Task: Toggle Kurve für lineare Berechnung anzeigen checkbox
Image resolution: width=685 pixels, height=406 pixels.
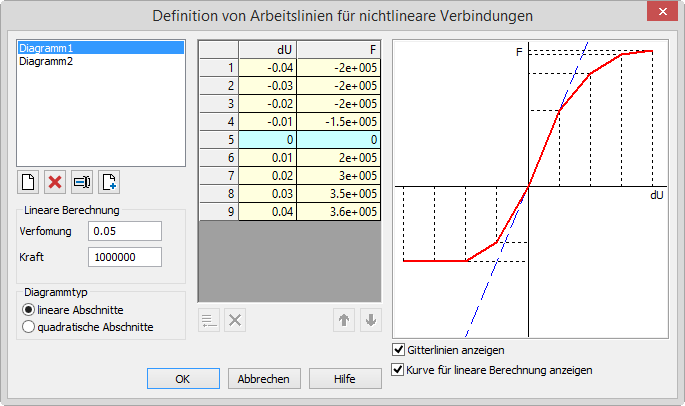Action: [x=398, y=370]
